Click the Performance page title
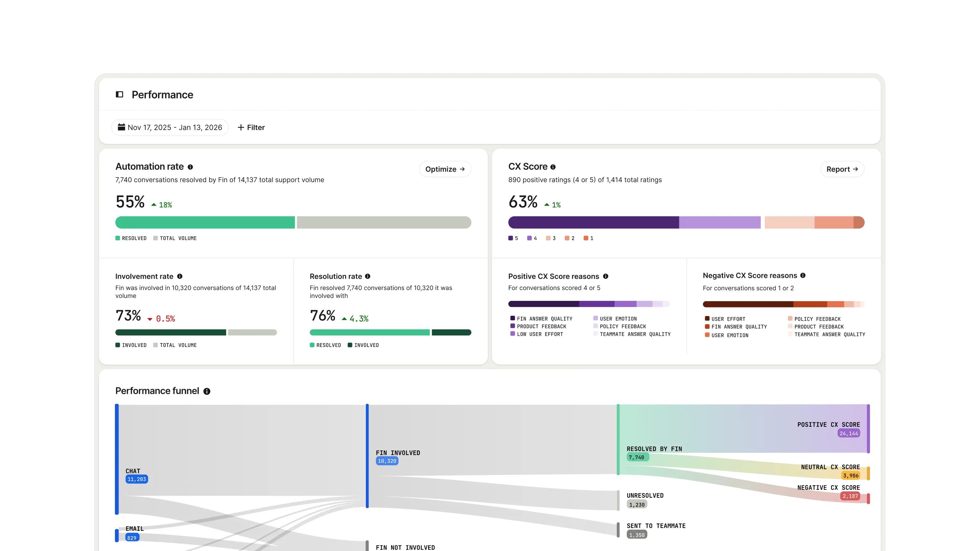980x551 pixels. pyautogui.click(x=162, y=95)
